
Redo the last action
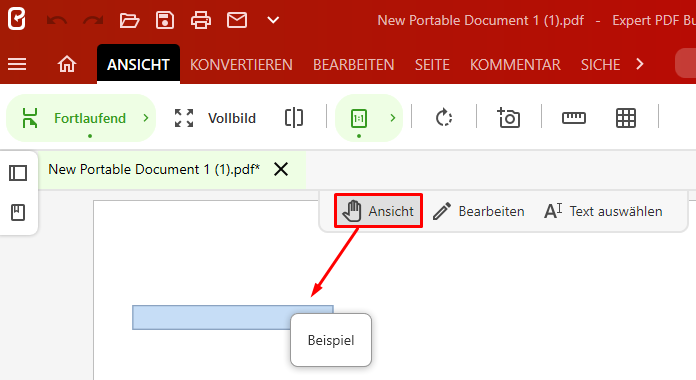(x=93, y=20)
